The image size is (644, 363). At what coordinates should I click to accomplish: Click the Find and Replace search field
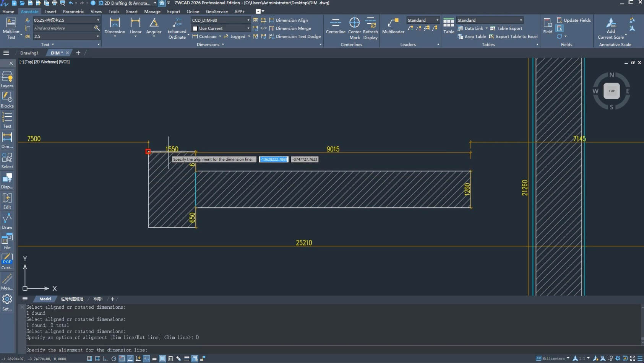pyautogui.click(x=63, y=28)
